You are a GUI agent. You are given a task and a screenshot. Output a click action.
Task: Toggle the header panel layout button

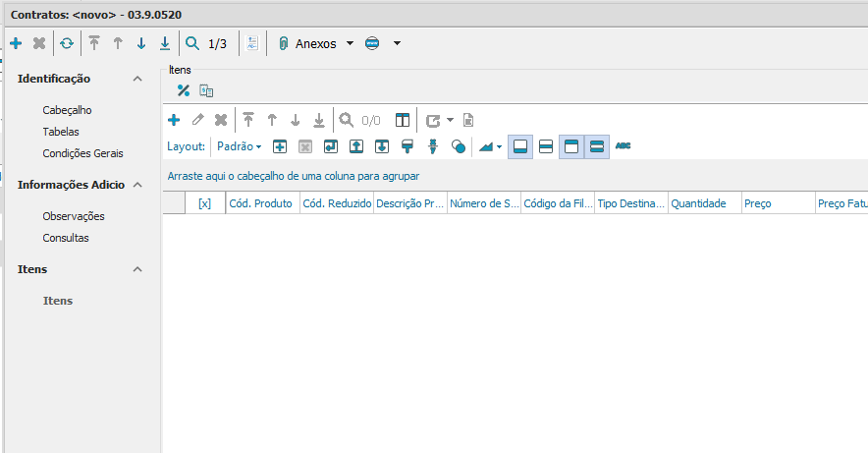(571, 146)
